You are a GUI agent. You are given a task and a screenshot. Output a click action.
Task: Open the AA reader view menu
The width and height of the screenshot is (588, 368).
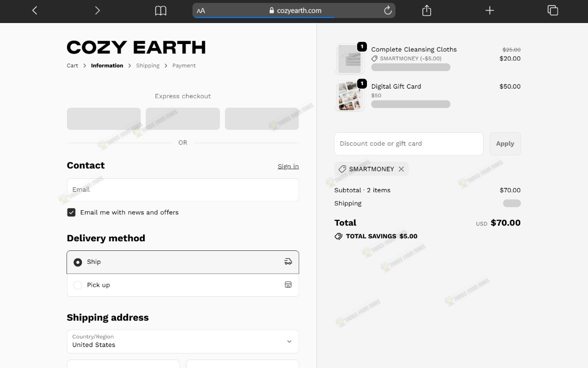tap(201, 11)
